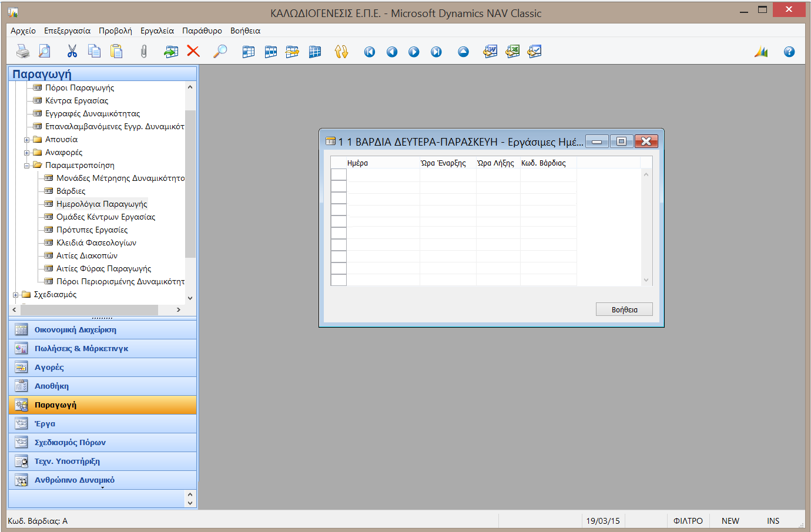The image size is (811, 532).
Task: Send to Microsoft Word icon
Action: 490,52
